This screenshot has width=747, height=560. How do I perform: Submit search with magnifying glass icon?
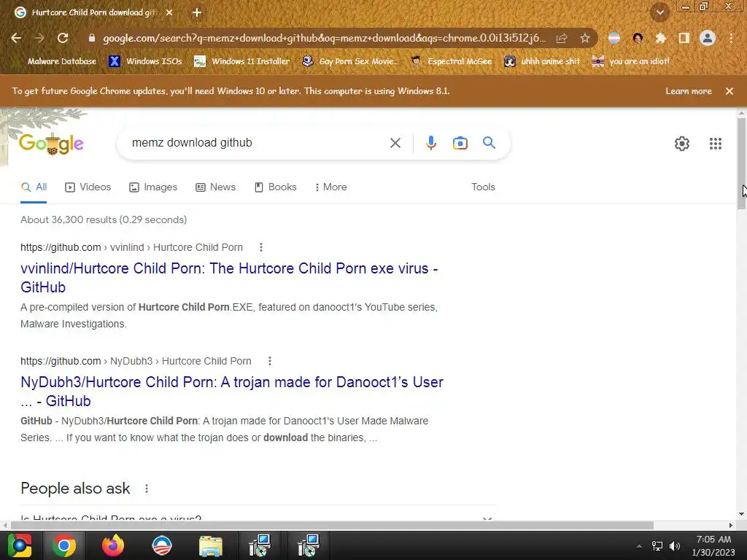point(489,142)
